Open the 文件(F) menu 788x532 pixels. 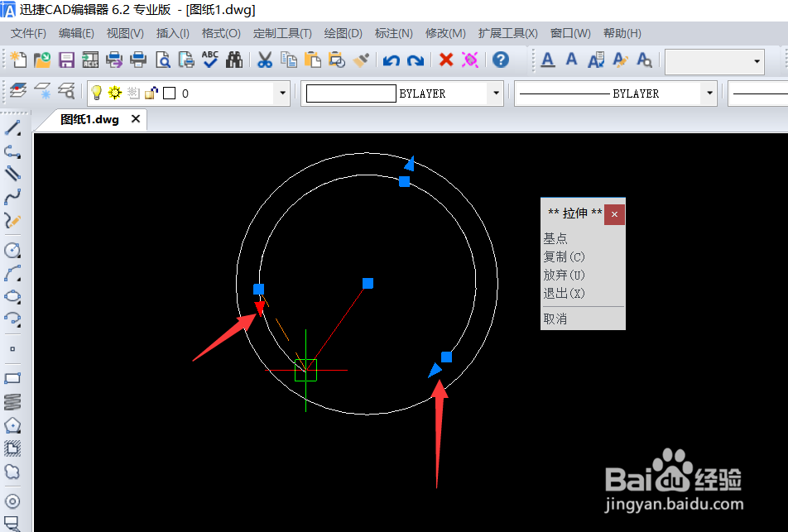(29, 33)
